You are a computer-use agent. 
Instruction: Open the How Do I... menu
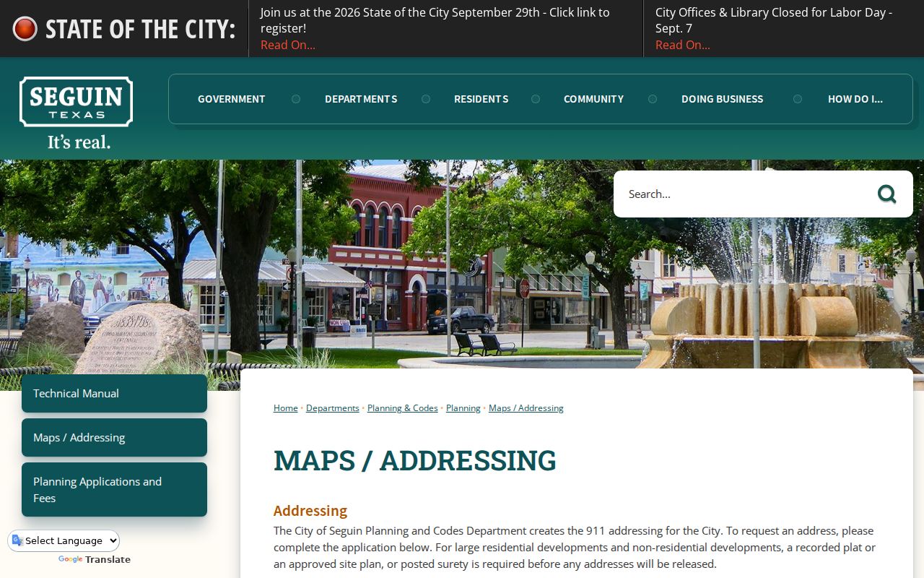(x=855, y=99)
